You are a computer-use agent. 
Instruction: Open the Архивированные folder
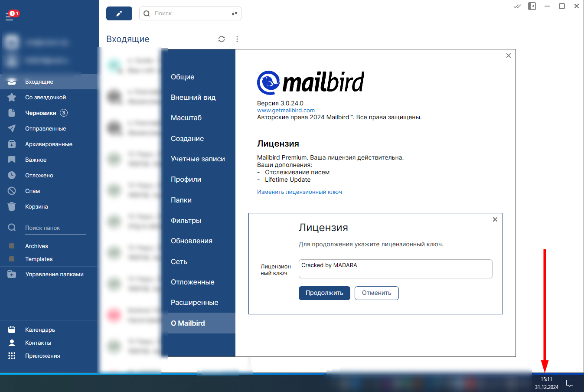[x=49, y=144]
